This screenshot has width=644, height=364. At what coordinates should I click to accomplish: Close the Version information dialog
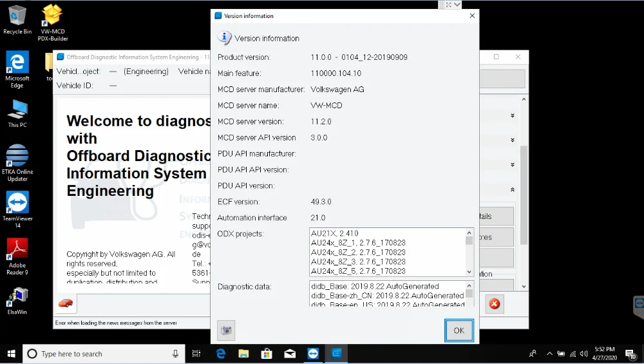tap(472, 15)
